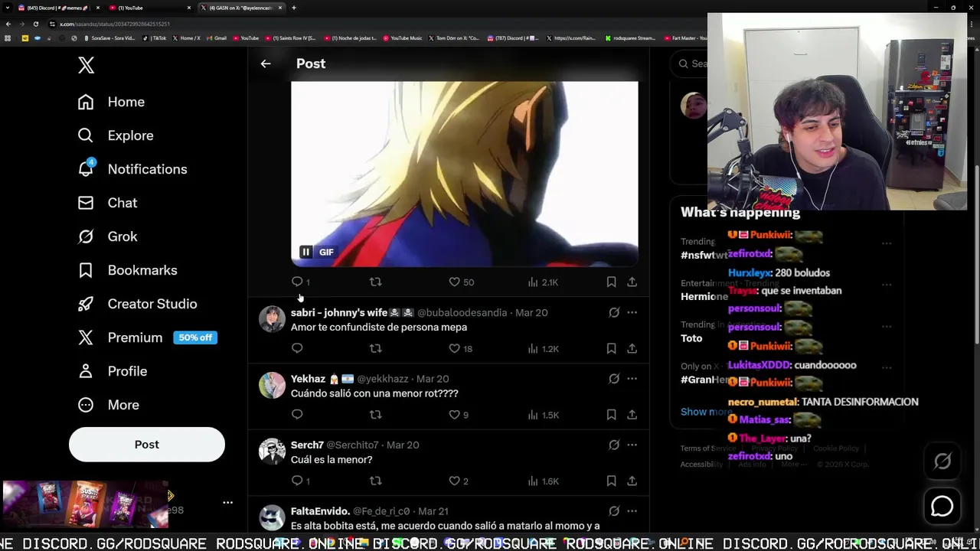Open Premium 50% off offer
This screenshot has height=551, width=980.
tap(148, 337)
